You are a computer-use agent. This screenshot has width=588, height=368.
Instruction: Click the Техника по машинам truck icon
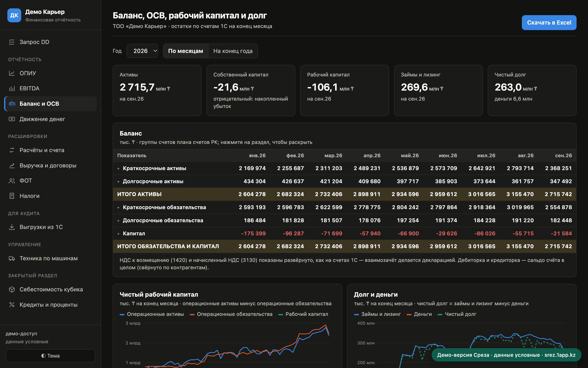12,258
